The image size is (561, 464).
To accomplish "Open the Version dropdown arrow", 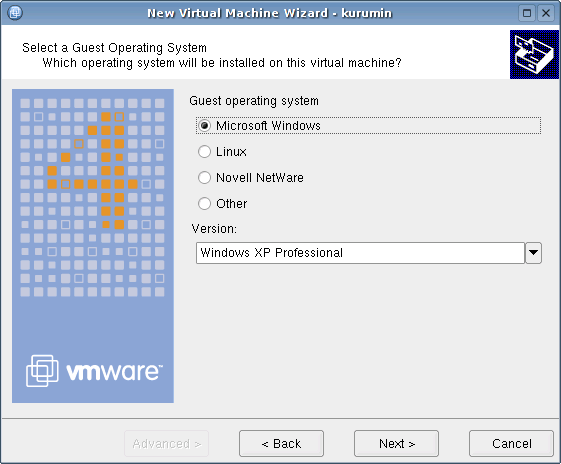I will point(533,253).
